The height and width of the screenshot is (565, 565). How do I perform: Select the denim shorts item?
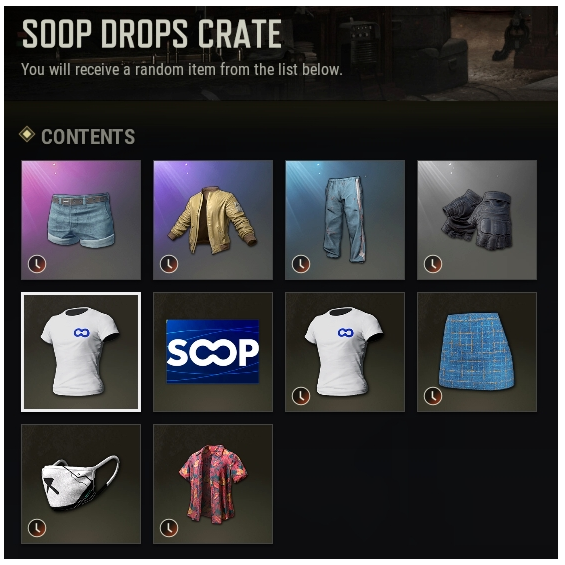81,220
